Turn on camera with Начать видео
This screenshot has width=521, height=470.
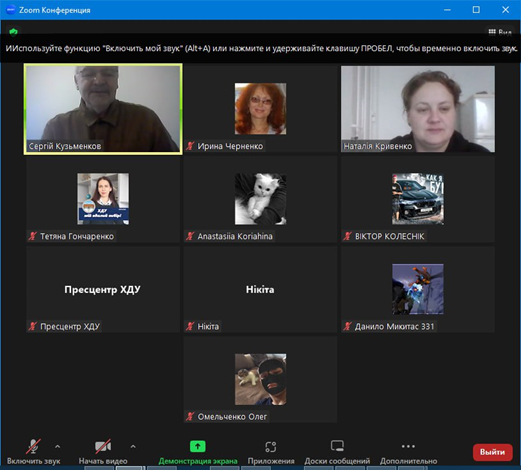tap(103, 451)
